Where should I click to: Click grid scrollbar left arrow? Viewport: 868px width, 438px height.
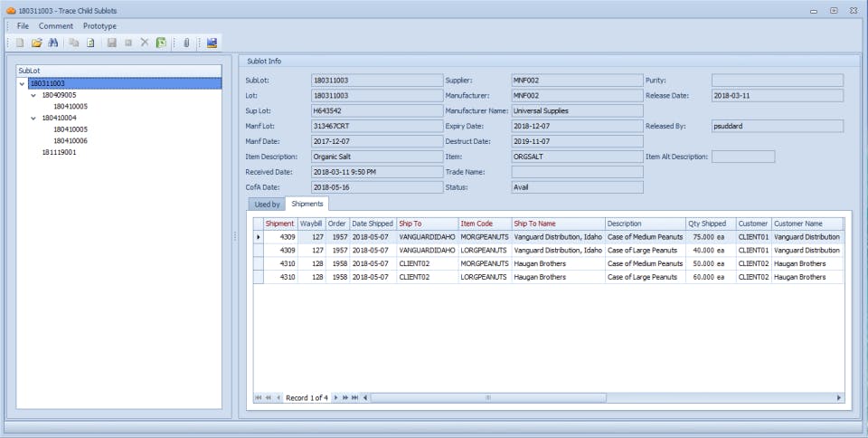(x=365, y=397)
